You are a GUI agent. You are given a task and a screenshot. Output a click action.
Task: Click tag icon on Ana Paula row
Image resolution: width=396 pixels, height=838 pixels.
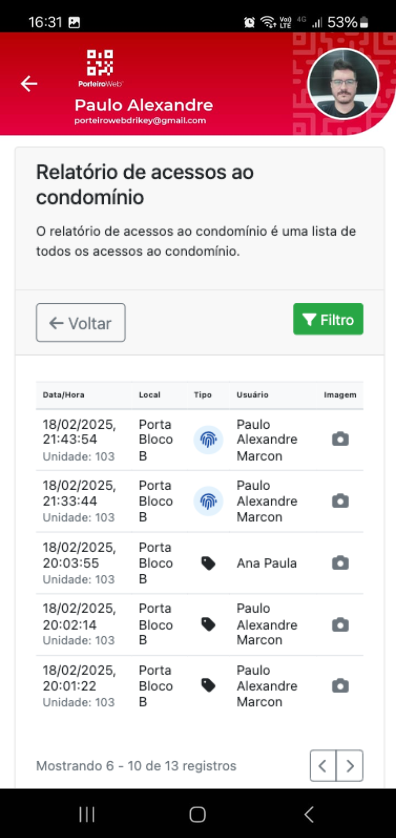click(208, 563)
